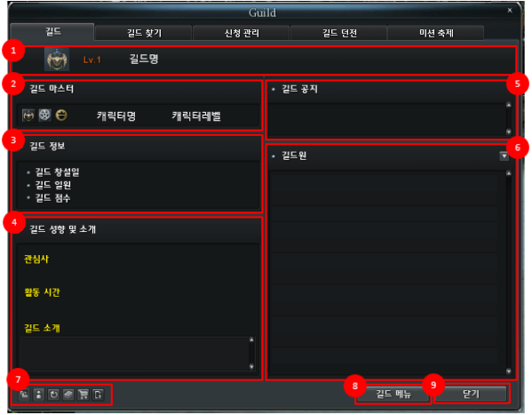532x415 pixels.
Task: Expand the 길드원 member list dropdown arrow
Action: (504, 156)
